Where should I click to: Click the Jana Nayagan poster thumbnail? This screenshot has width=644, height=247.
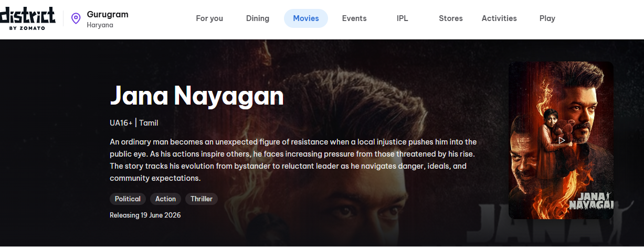[561, 140]
